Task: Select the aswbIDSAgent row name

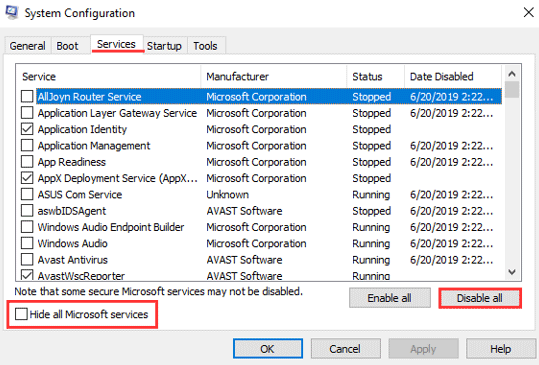Action: pos(72,211)
